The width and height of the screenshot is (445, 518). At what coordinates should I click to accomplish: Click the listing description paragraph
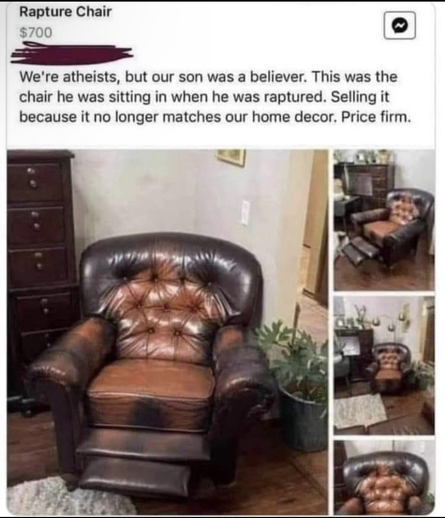pyautogui.click(x=215, y=97)
